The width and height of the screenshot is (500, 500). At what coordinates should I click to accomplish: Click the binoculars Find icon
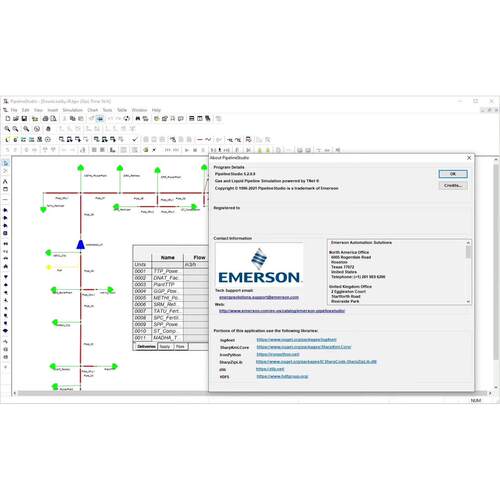[137, 118]
